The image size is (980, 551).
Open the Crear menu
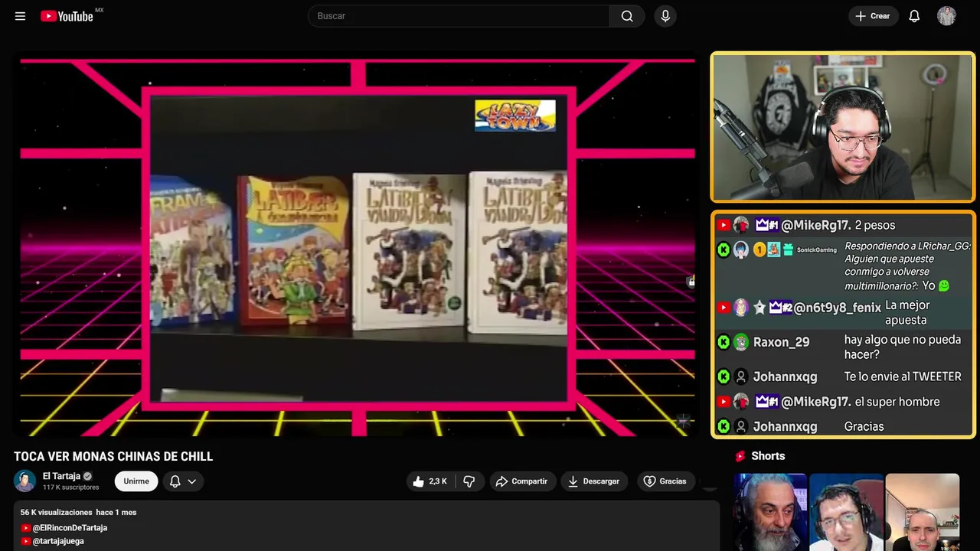[x=873, y=16]
